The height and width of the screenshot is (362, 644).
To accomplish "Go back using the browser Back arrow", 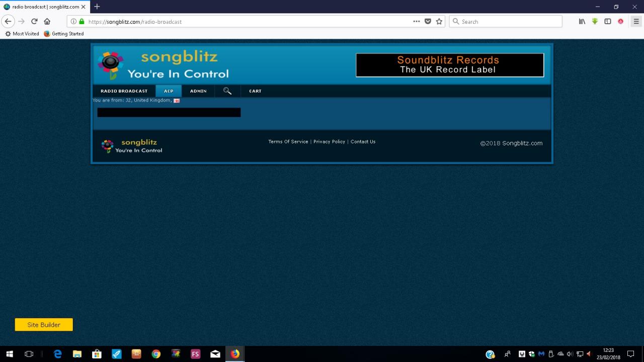I will tap(8, 22).
